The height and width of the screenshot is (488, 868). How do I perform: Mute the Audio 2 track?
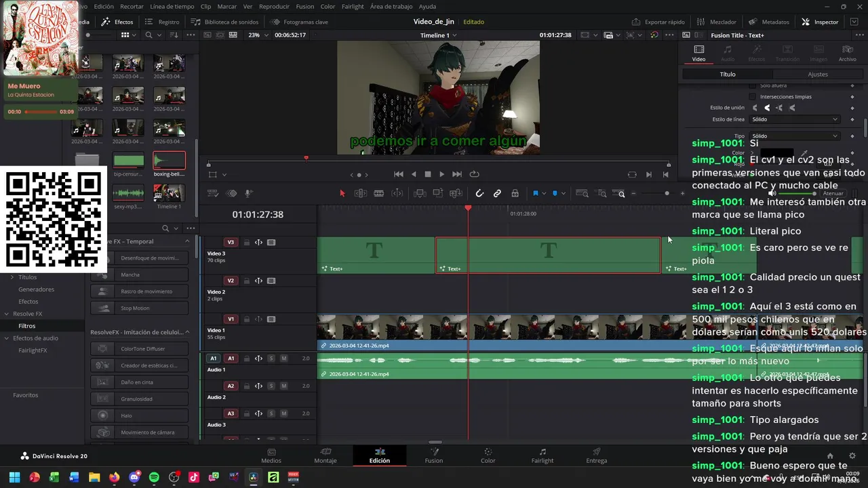click(x=283, y=386)
